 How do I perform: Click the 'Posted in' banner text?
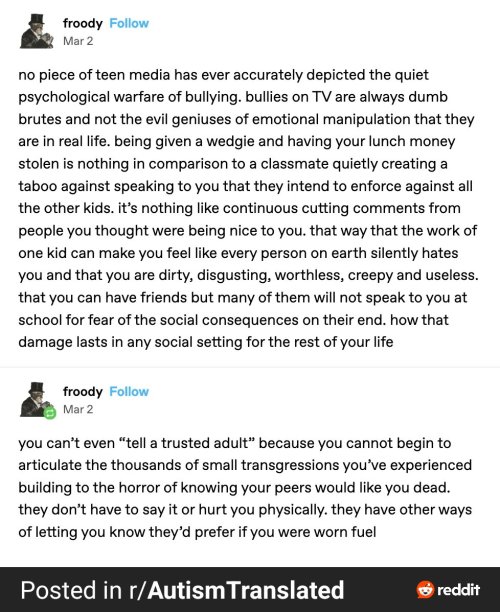(x=71, y=590)
